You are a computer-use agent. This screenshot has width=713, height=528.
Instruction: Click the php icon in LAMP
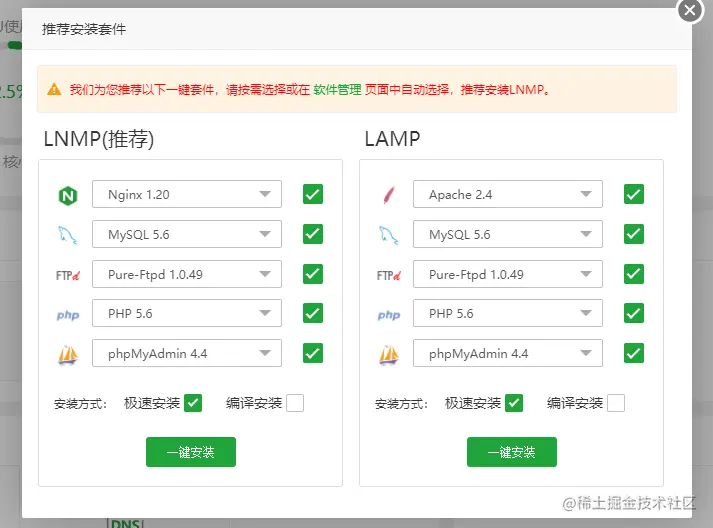pyautogui.click(x=389, y=315)
